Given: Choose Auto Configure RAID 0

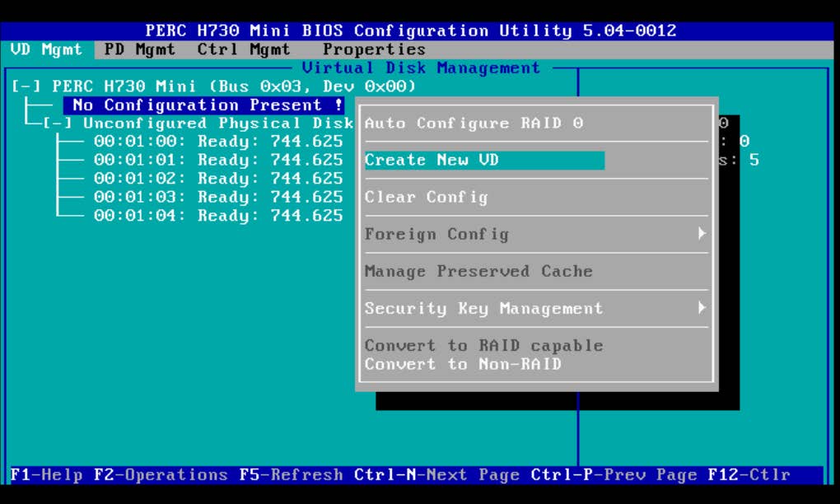Looking at the screenshot, I should click(474, 124).
